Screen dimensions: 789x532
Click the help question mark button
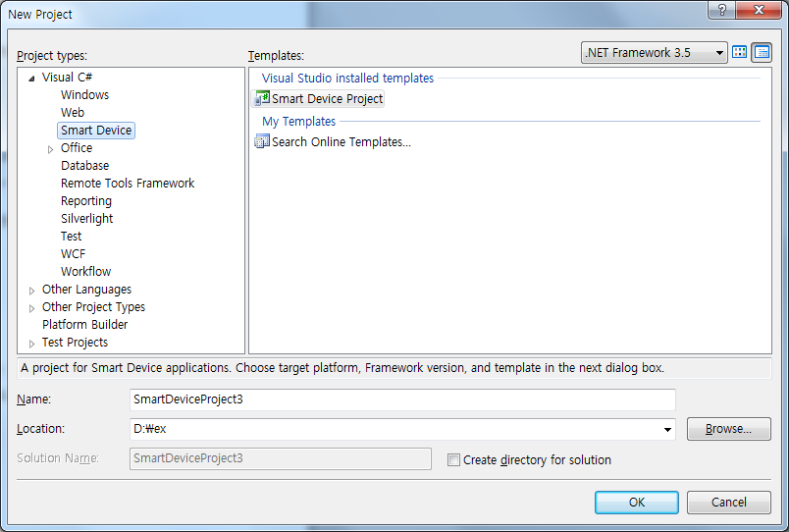(721, 10)
